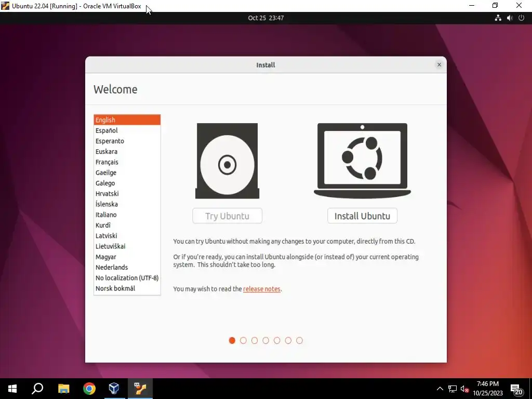532x399 pixels.
Task: Select Hrvatski in the language list
Action: pyautogui.click(x=127, y=193)
